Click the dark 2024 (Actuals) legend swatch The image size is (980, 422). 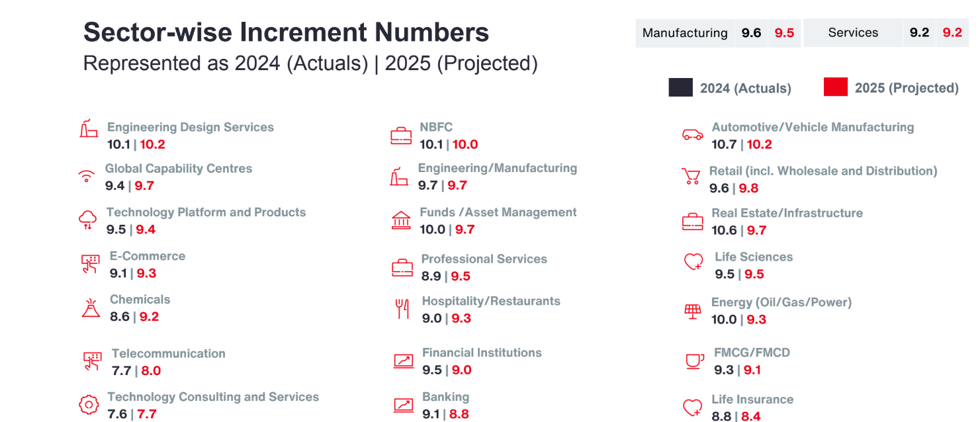681,87
